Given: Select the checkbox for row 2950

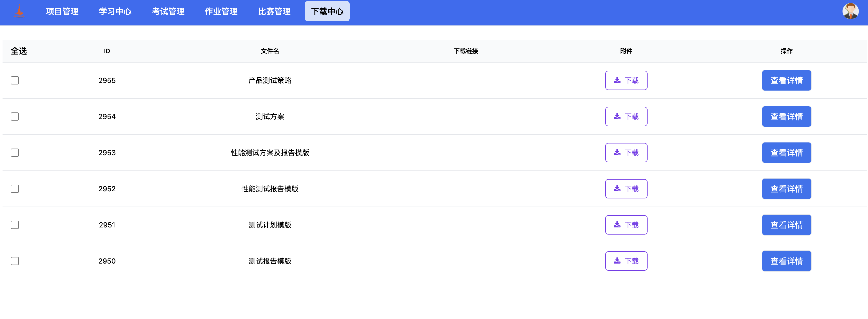Looking at the screenshot, I should 15,261.
